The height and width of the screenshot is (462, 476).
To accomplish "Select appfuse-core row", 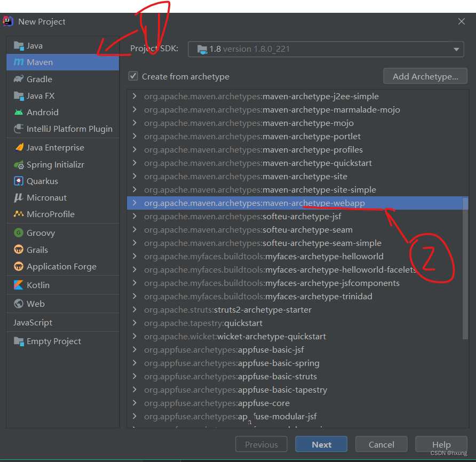I will [x=298, y=403].
